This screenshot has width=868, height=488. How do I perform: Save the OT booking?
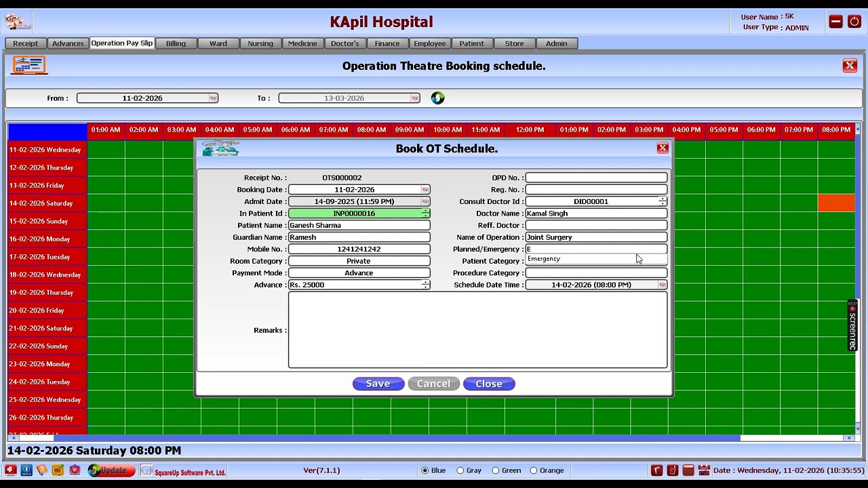click(x=378, y=384)
